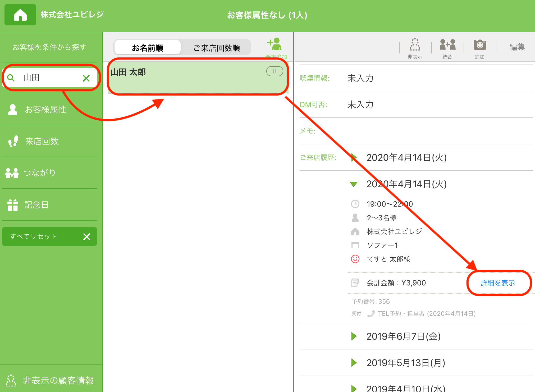
Task: Select customer 山田 太郎 row
Action: (198, 77)
